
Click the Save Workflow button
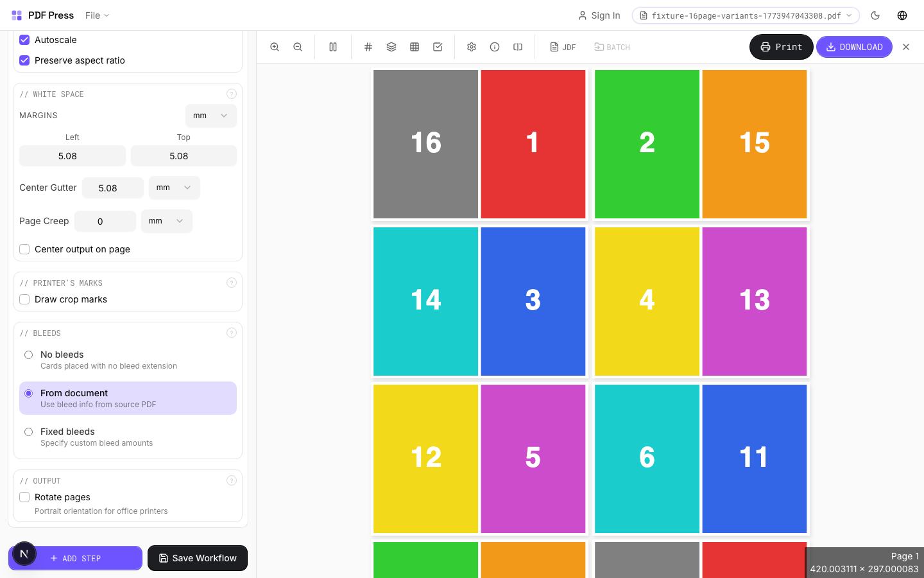[x=197, y=558]
